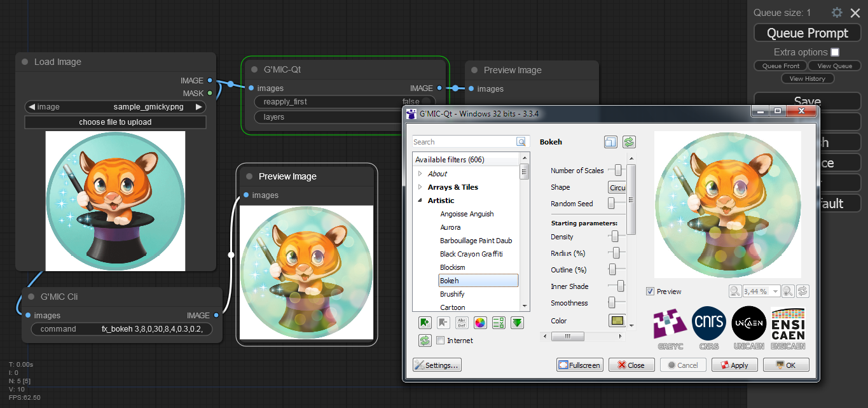The width and height of the screenshot is (868, 408).
Task: Expand the Arrays & Tiles category
Action: 420,187
